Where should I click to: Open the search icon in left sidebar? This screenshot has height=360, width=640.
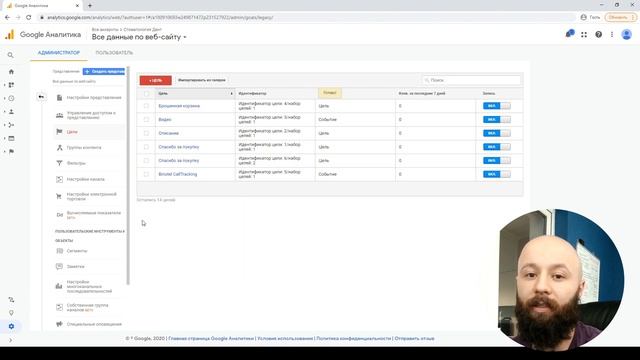[11, 55]
